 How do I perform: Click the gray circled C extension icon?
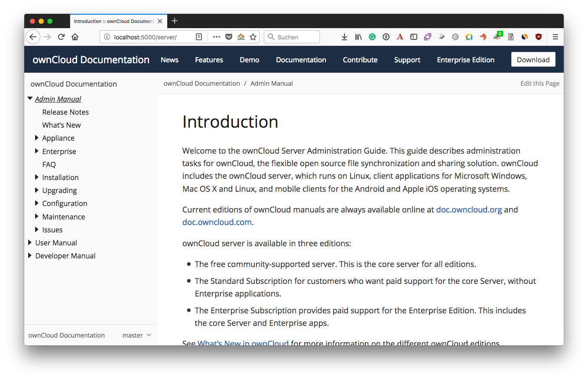pyautogui.click(x=455, y=37)
